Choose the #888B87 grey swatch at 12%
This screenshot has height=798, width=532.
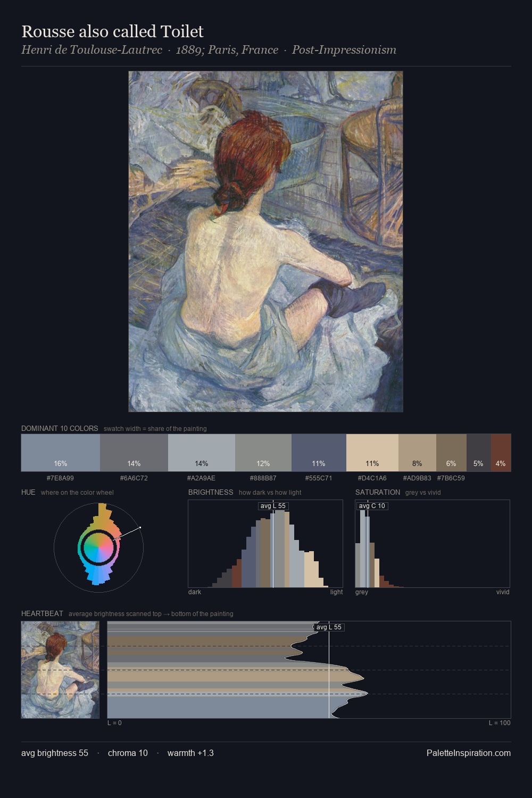(x=263, y=453)
